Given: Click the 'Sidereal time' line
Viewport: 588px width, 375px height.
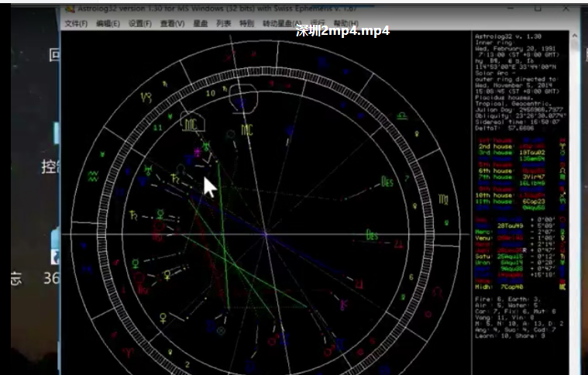Looking at the screenshot, I should pyautogui.click(x=518, y=122).
